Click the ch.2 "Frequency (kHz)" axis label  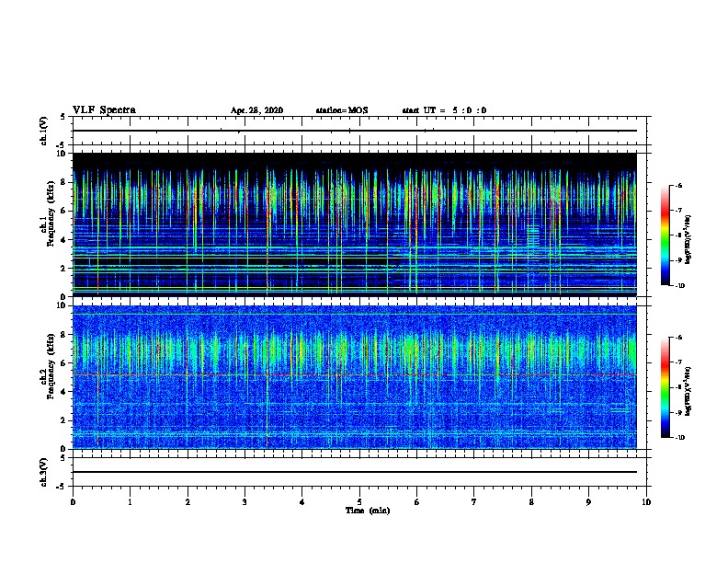[x=51, y=366]
